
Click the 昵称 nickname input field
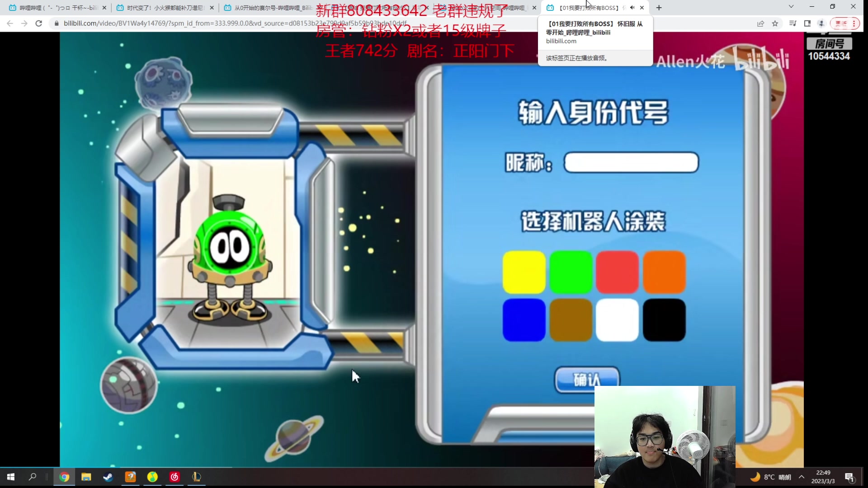click(631, 163)
